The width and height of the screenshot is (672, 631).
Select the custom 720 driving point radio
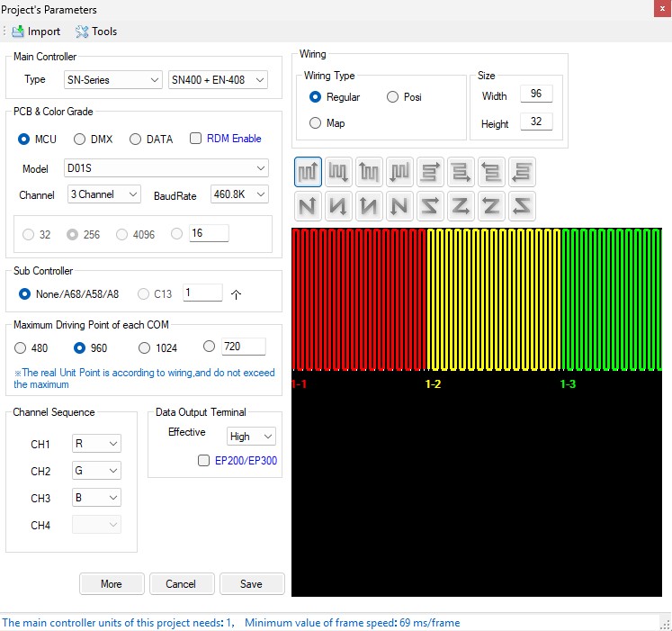pos(209,347)
